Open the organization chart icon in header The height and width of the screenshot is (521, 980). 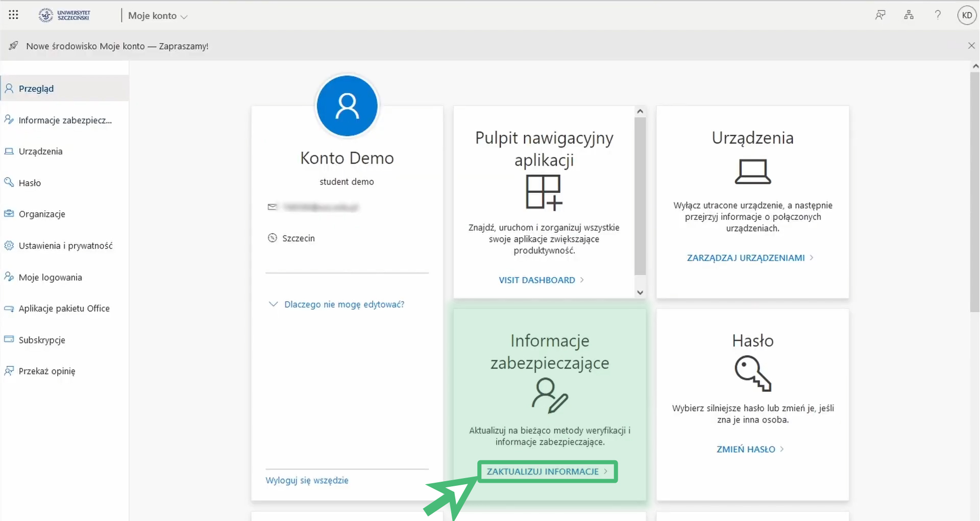click(909, 15)
